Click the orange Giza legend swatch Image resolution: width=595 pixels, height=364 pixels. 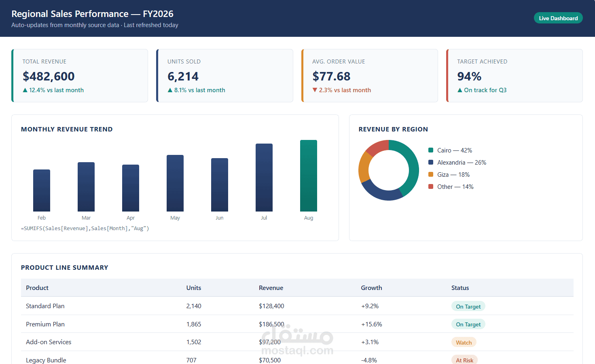click(431, 174)
